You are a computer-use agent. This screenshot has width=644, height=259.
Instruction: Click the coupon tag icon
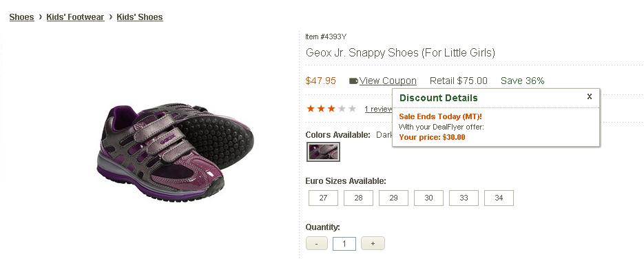pyautogui.click(x=353, y=81)
